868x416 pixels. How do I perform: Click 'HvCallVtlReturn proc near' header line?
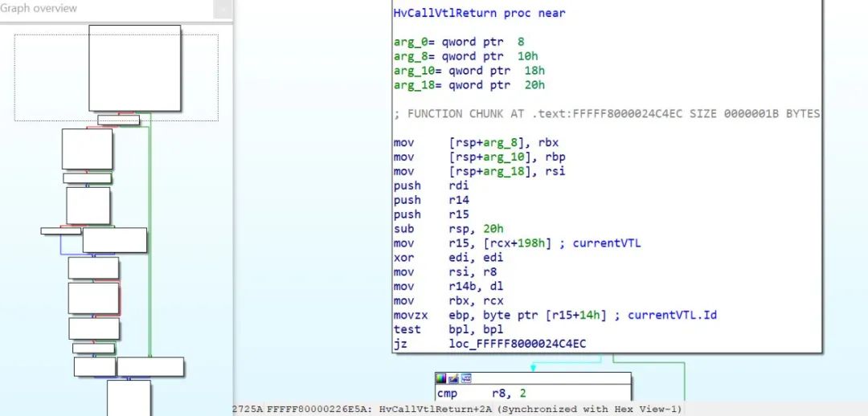[x=479, y=13]
